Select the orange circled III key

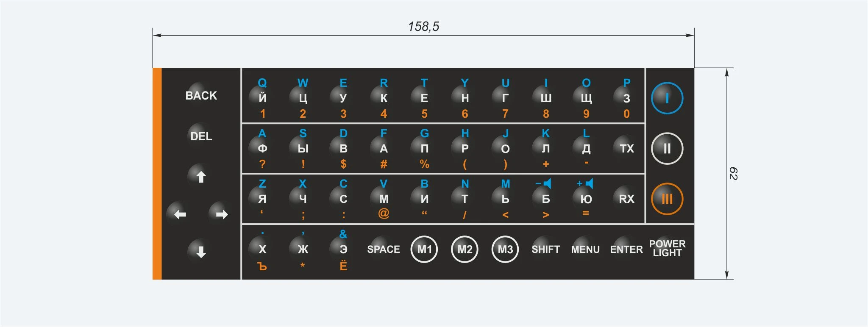click(667, 199)
